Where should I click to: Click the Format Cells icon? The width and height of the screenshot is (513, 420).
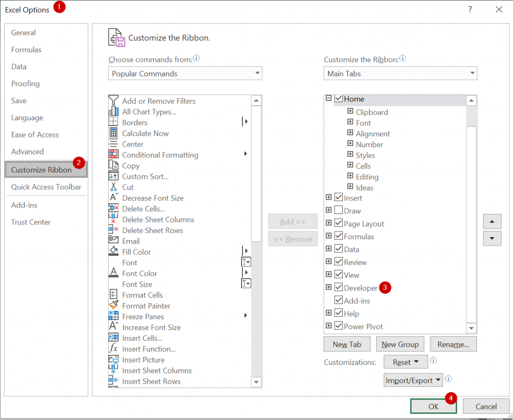pyautogui.click(x=113, y=295)
